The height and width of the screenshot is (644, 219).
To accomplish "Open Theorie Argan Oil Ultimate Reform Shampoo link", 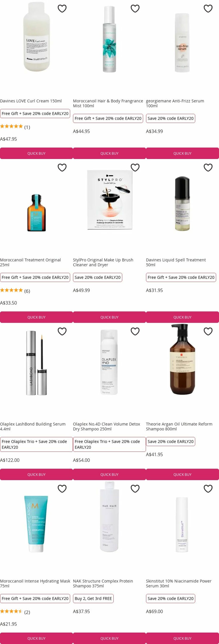I will coord(179,426).
